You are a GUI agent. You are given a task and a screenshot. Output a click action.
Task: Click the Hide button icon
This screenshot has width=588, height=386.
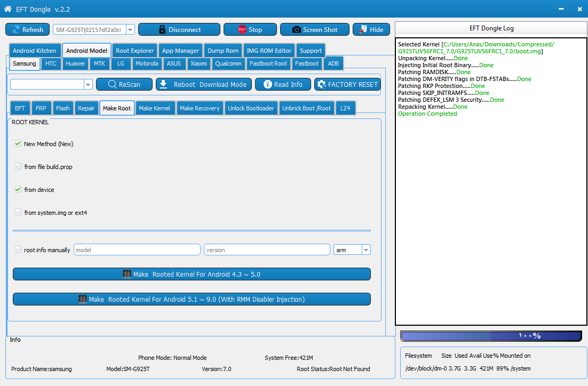(363, 29)
